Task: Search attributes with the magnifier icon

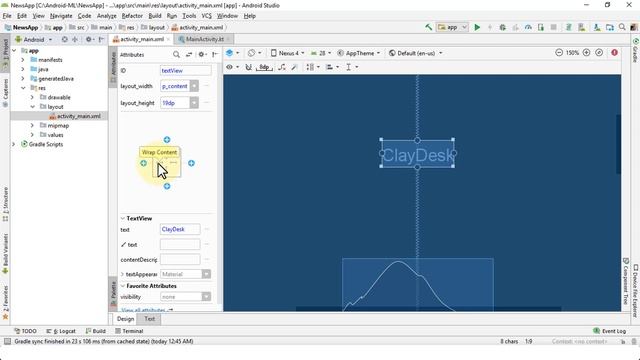Action: point(176,54)
